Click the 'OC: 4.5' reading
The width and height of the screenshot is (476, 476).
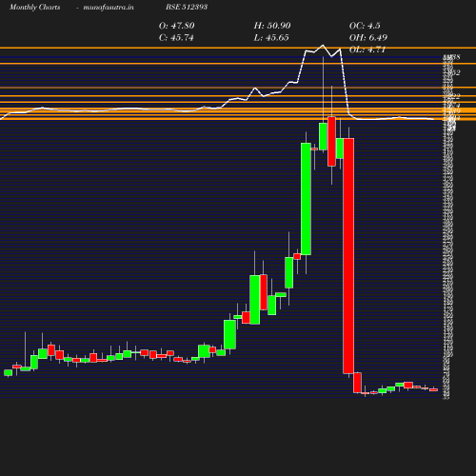point(365,26)
